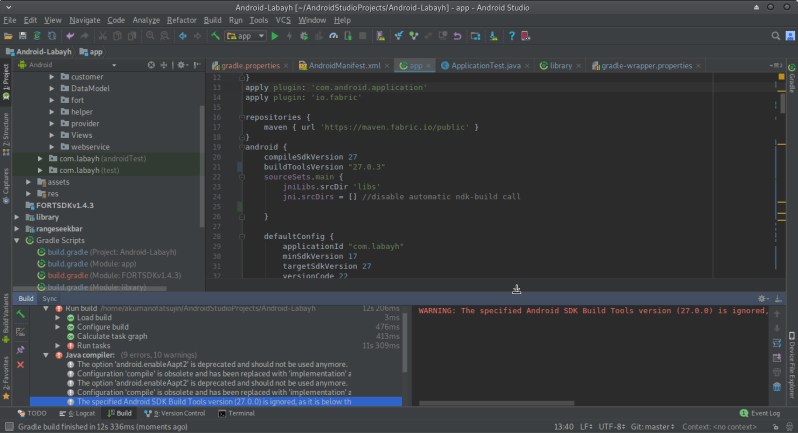
Task: Click the Git: master branch widget
Action: click(x=652, y=427)
